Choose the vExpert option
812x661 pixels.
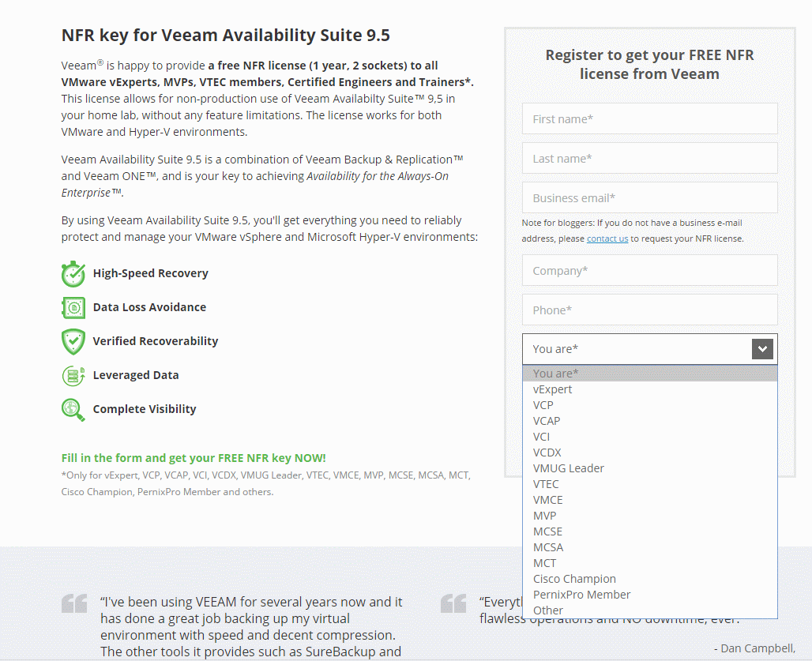tap(553, 389)
